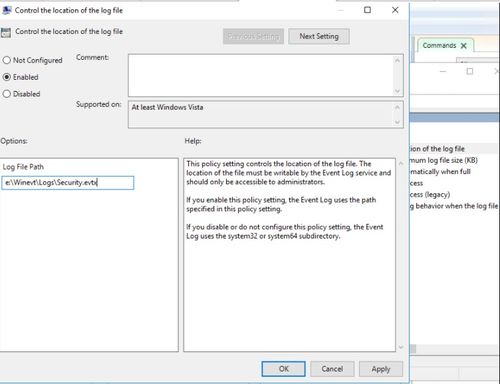
Task: Close the log file policy dialog
Action: [x=395, y=10]
